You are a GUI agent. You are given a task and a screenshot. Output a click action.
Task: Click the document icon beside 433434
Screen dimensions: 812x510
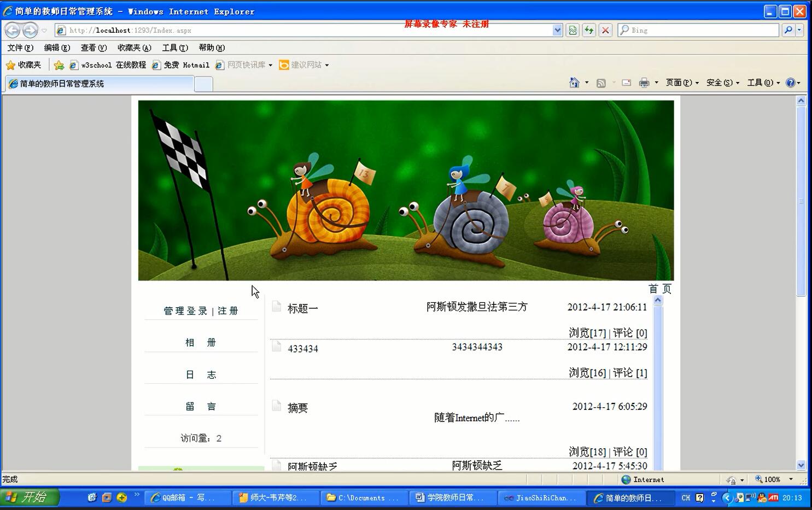277,345
